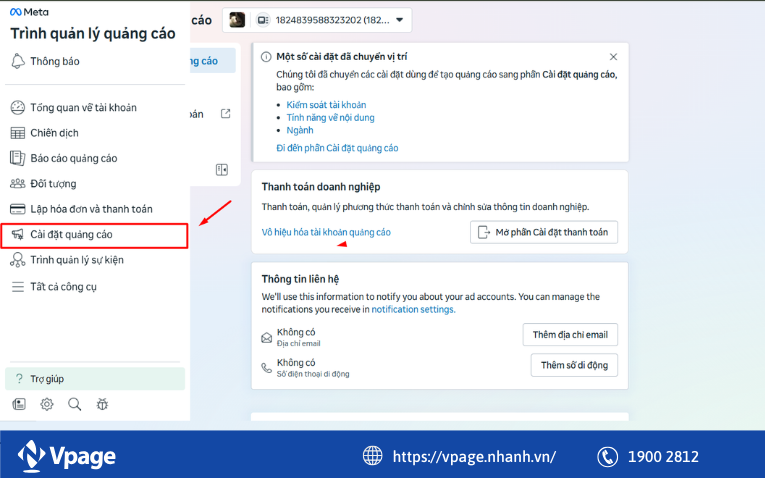Click Đi đến phần Cài đặt quảng cáo
This screenshot has width=765, height=478.
click(x=337, y=148)
